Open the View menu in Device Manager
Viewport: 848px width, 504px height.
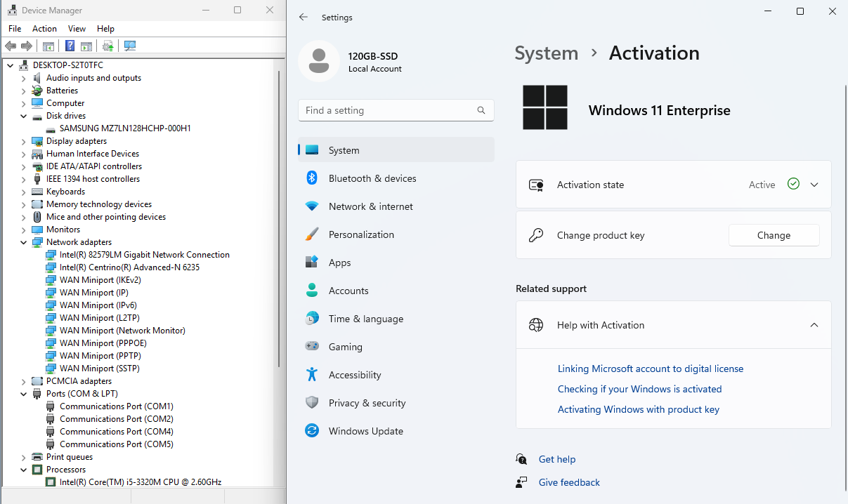77,29
